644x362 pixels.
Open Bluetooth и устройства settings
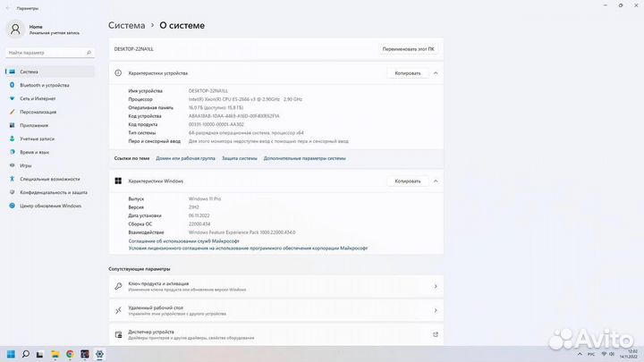(50, 85)
